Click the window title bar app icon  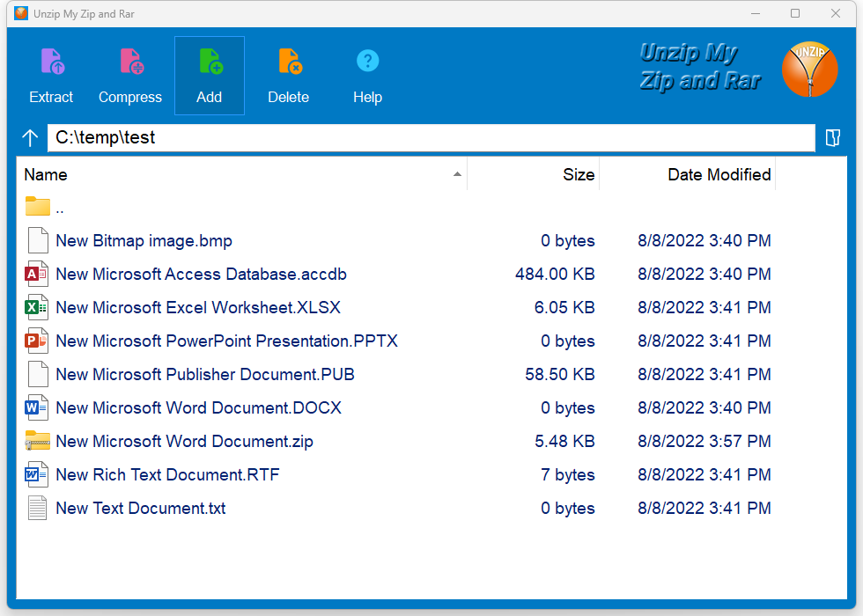21,13
